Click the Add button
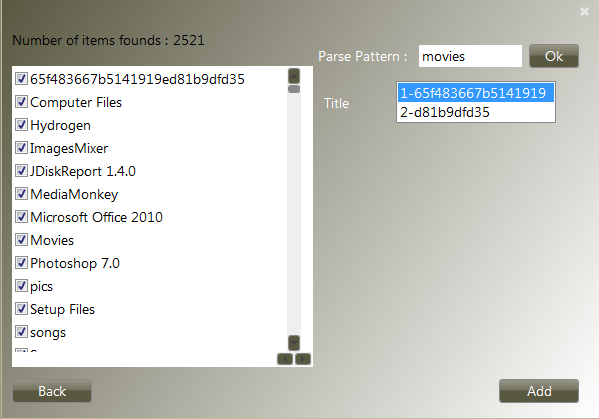Image resolution: width=599 pixels, height=419 pixels. (x=539, y=391)
